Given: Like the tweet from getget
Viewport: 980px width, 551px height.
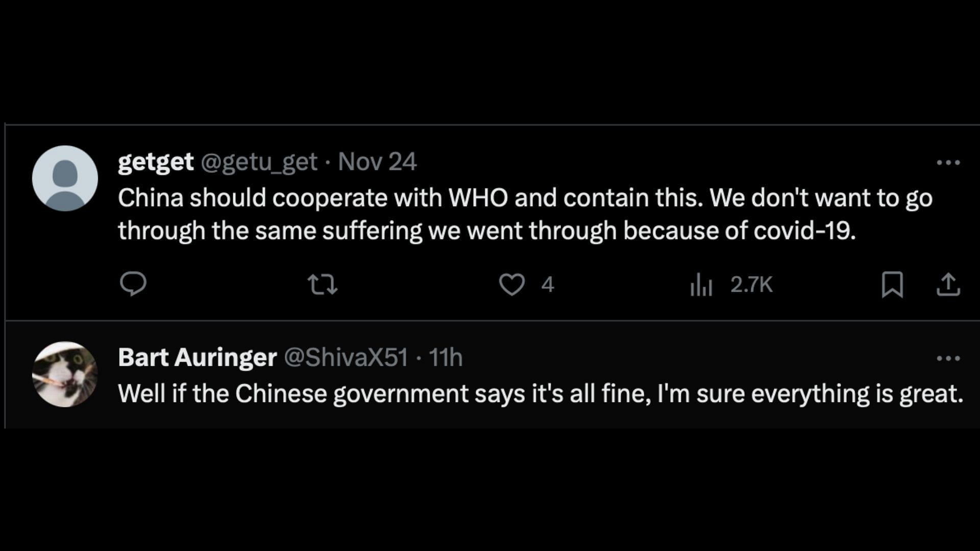Looking at the screenshot, I should tap(511, 284).
